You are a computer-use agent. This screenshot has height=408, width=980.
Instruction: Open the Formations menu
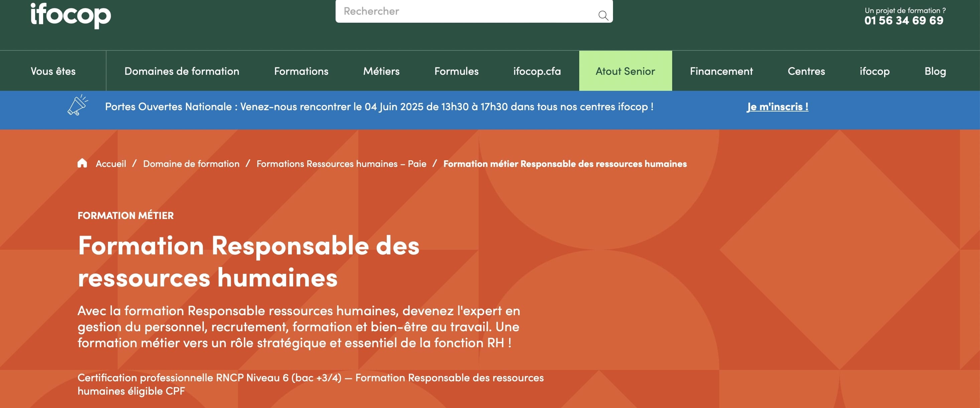tap(301, 71)
